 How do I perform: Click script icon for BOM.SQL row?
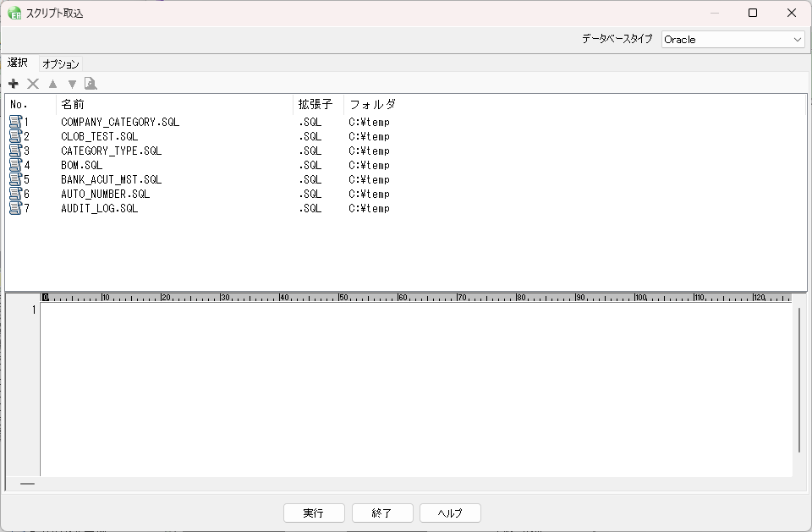(15, 165)
